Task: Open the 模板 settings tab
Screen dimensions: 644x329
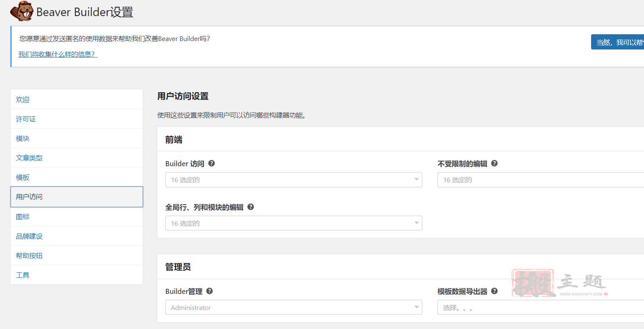Action: [x=77, y=177]
